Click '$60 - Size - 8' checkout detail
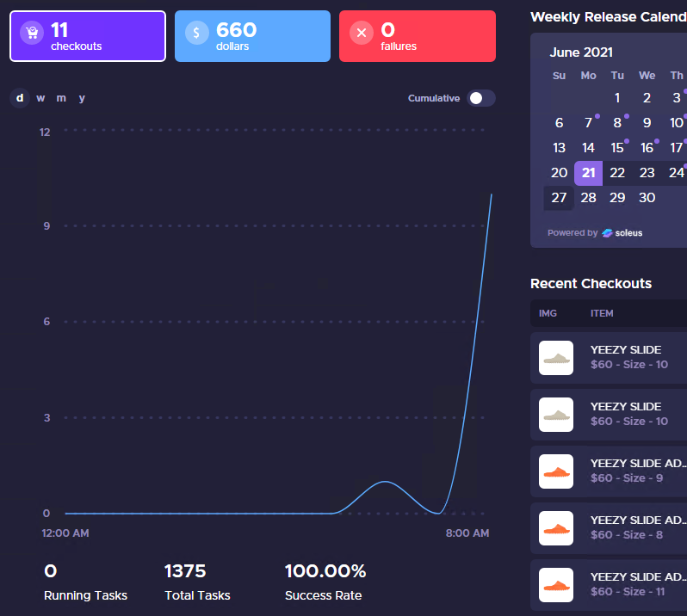This screenshot has width=687, height=616. [x=627, y=535]
